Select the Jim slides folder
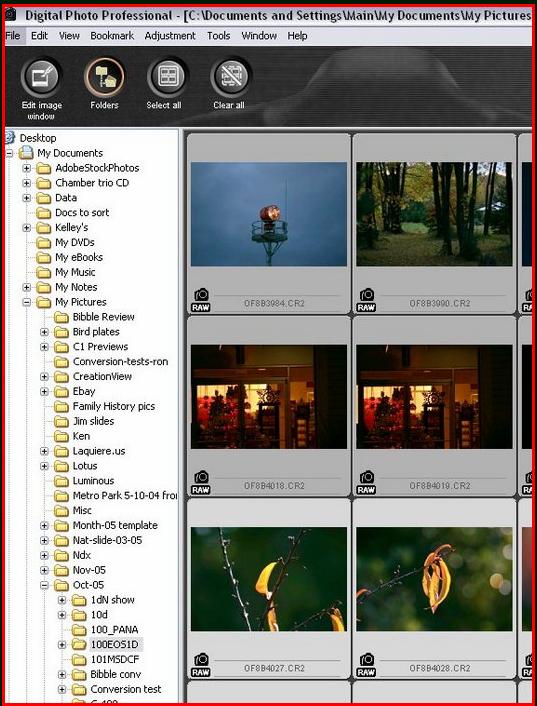This screenshot has height=706, width=537. click(x=93, y=421)
